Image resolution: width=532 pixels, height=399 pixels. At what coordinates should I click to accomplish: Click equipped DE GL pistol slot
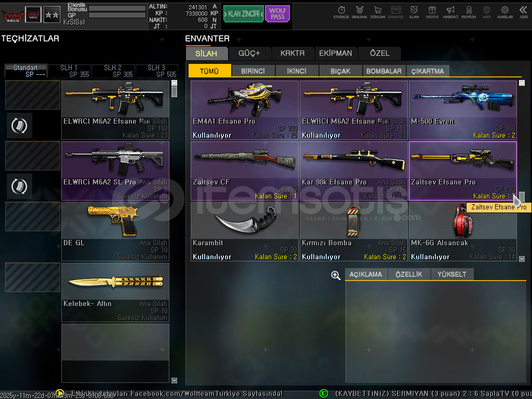point(115,232)
